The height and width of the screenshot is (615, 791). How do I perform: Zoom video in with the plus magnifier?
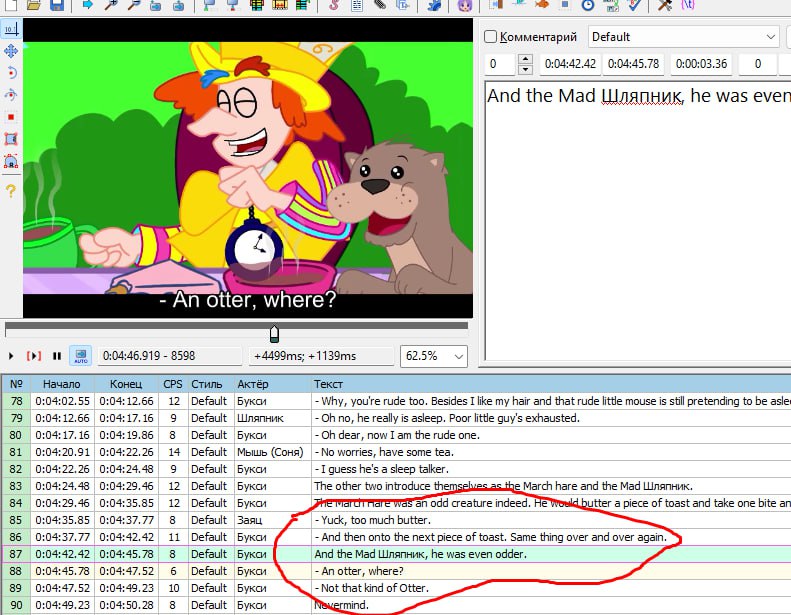click(x=110, y=5)
